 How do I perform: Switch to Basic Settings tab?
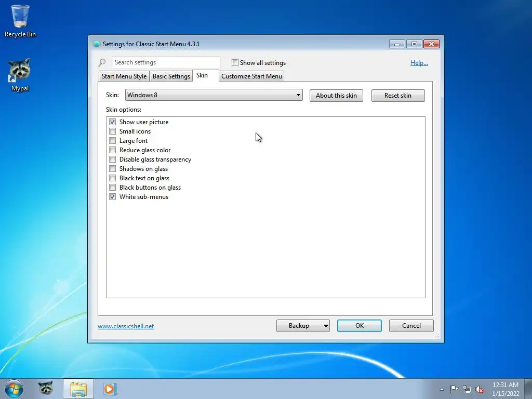(171, 76)
